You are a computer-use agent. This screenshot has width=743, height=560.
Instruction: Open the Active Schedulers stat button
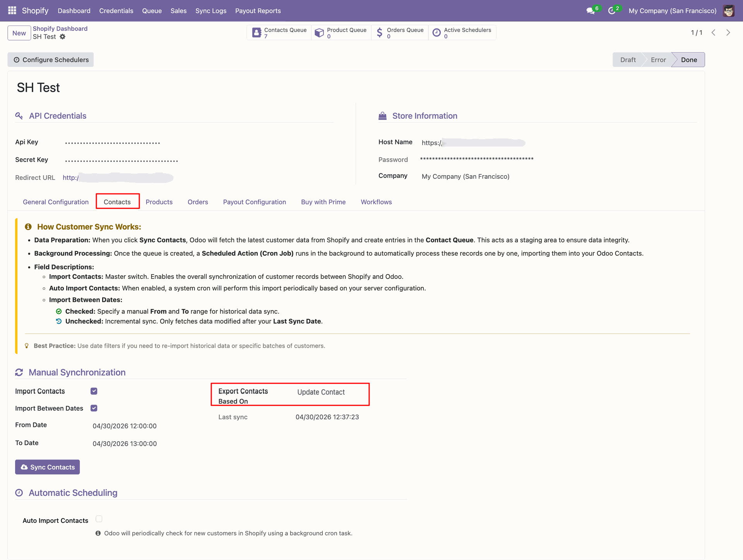coord(462,32)
